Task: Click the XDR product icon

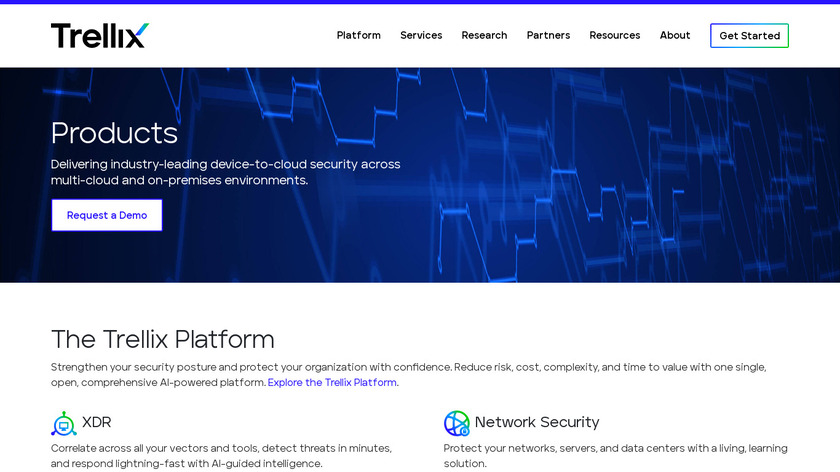Action: (64, 423)
